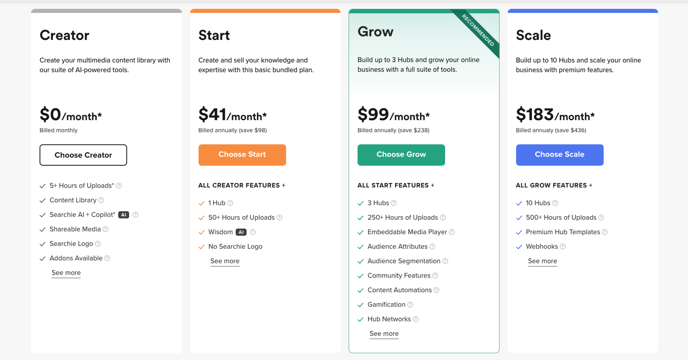Expand See more under Start plan
This screenshot has width=688, height=360.
[225, 261]
